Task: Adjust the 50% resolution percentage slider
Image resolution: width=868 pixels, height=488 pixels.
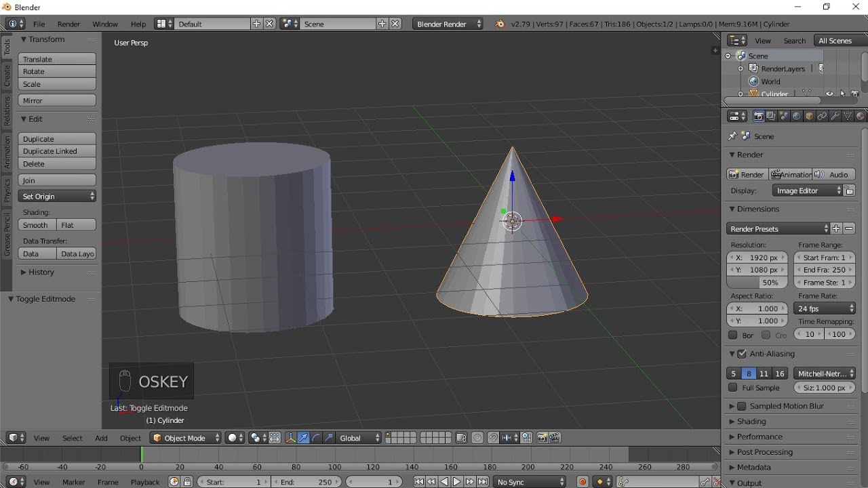Action: tap(757, 283)
